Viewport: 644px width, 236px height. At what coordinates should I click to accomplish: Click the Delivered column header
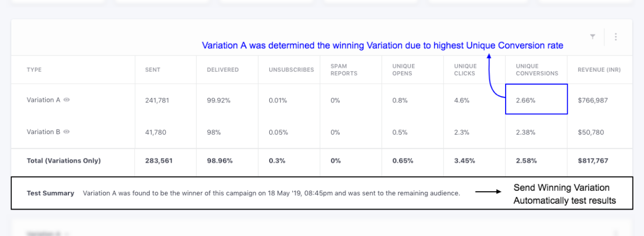click(222, 70)
